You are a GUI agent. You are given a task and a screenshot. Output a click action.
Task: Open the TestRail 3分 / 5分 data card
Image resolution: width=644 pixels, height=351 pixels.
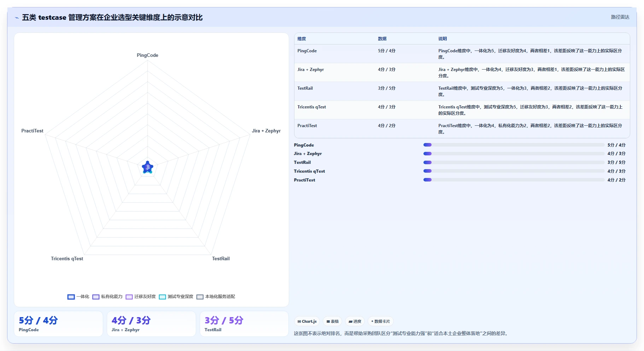244,324
